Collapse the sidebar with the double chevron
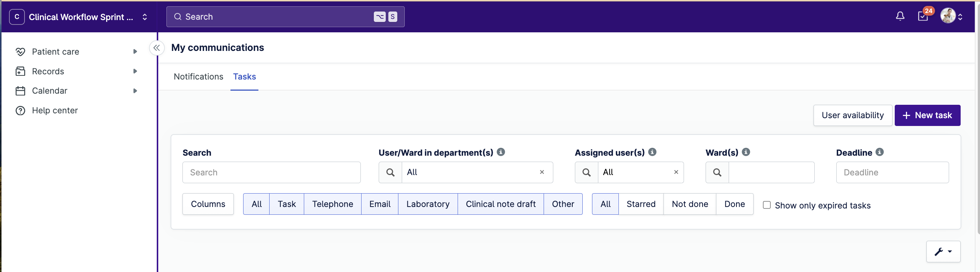 [156, 48]
